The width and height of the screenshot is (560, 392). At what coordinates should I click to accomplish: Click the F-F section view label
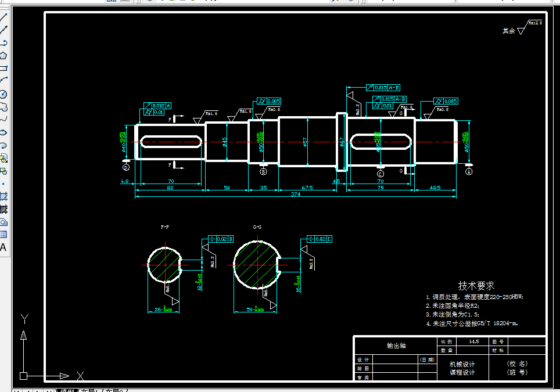[x=164, y=227]
